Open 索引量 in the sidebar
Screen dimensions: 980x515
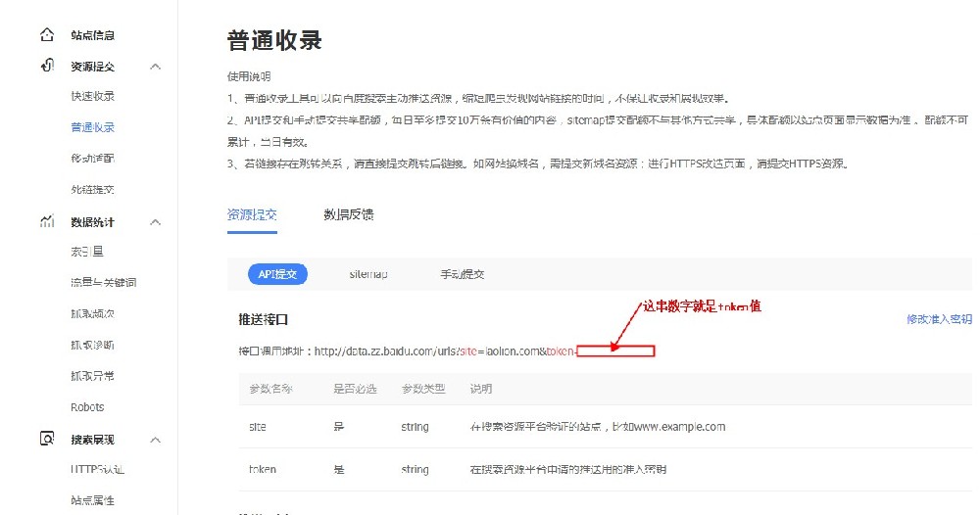tap(87, 252)
